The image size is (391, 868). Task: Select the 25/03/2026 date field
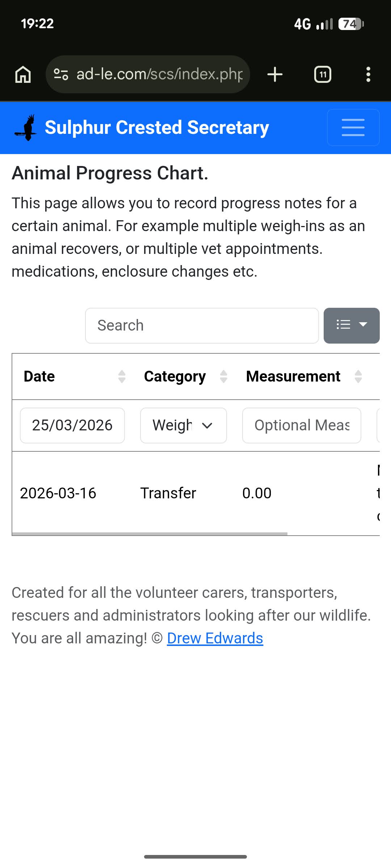click(72, 425)
